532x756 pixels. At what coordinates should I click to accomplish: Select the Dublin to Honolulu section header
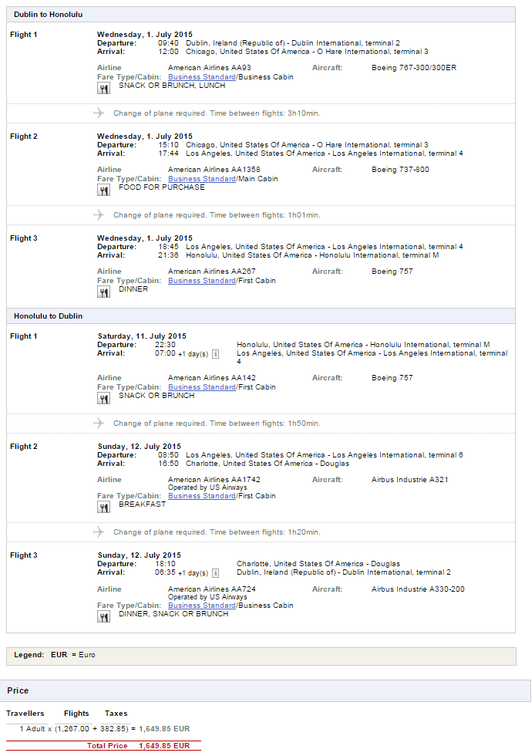(261, 15)
